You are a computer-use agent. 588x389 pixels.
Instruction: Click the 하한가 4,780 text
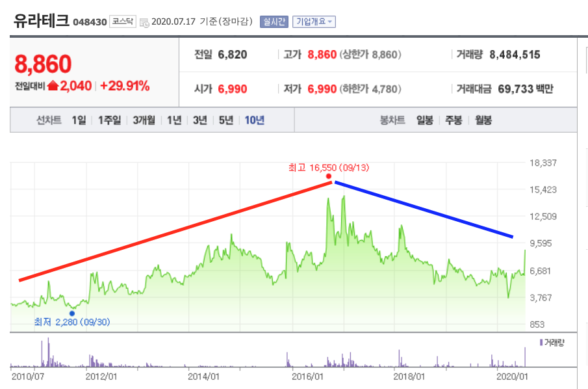coord(370,89)
